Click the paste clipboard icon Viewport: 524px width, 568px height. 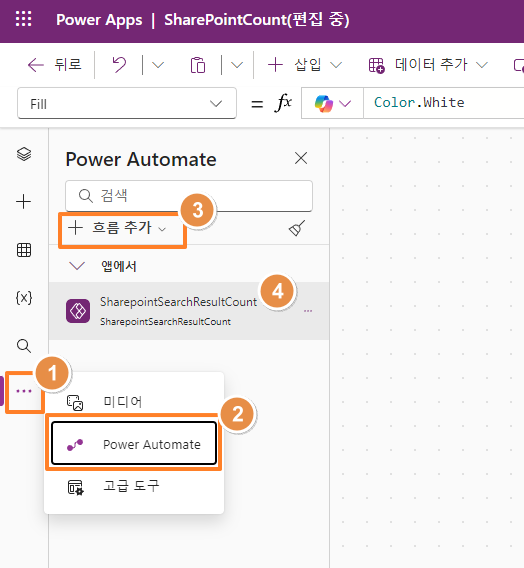[198, 66]
